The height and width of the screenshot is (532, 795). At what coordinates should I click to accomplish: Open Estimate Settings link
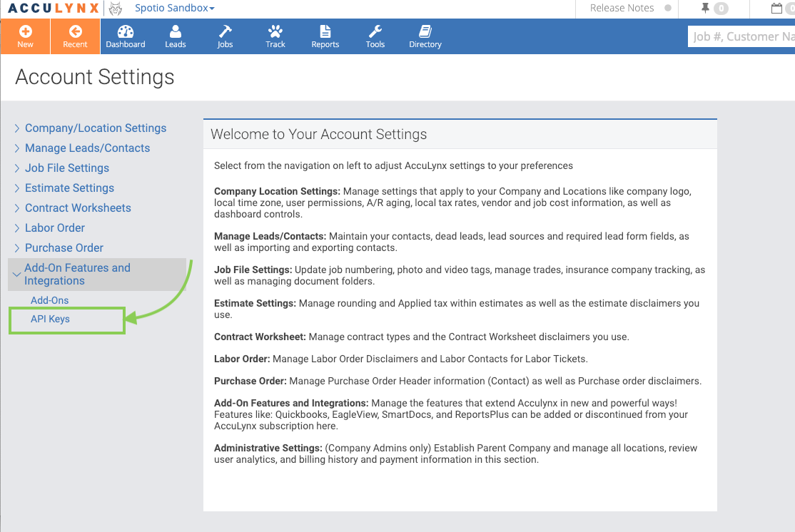click(69, 188)
